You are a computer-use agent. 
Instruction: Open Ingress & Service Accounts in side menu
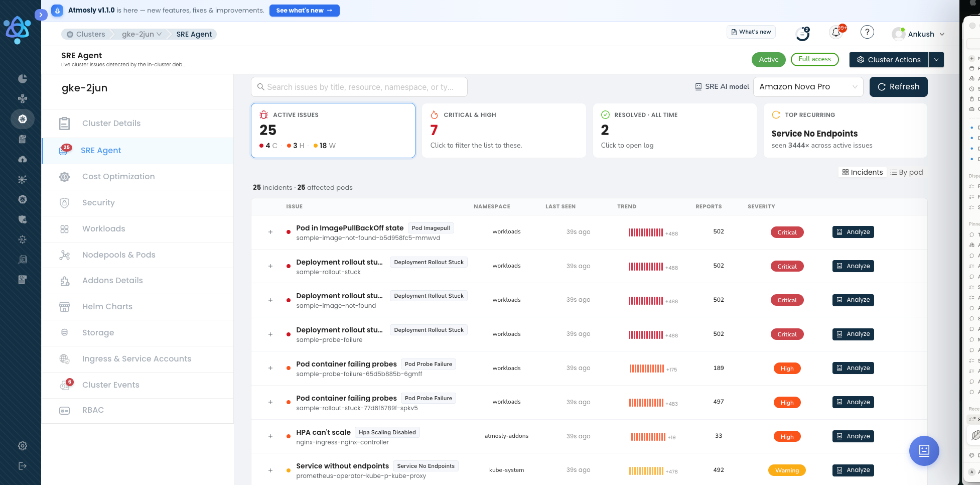137,359
